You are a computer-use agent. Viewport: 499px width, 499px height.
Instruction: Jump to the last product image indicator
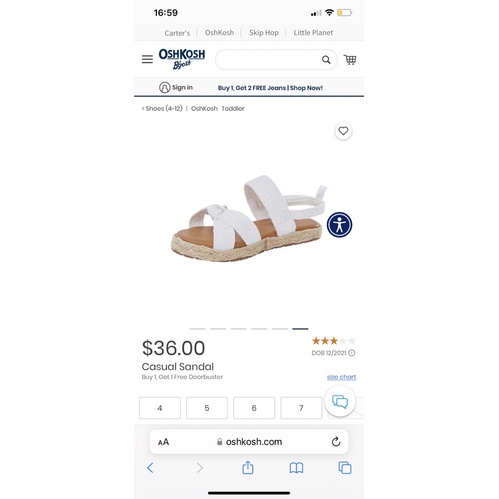tap(300, 329)
